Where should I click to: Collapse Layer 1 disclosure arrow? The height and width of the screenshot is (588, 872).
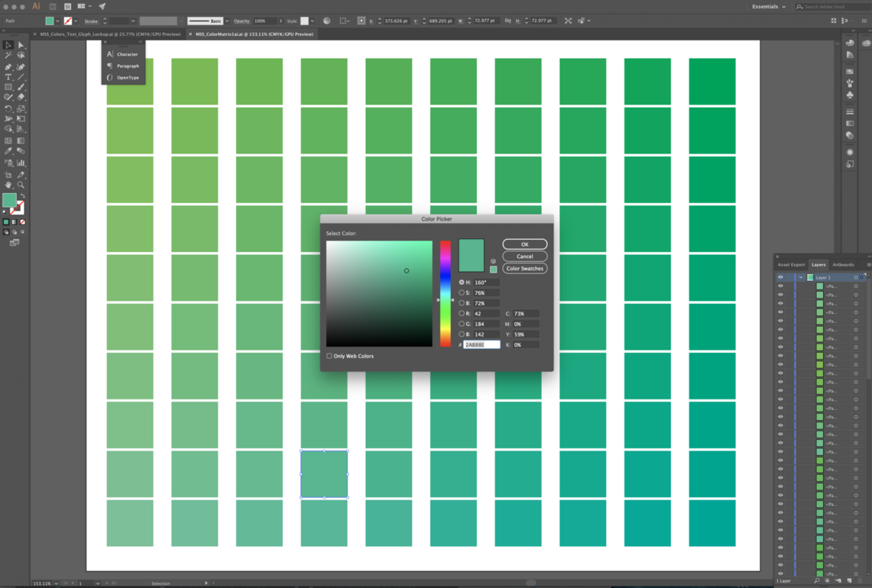tap(800, 277)
